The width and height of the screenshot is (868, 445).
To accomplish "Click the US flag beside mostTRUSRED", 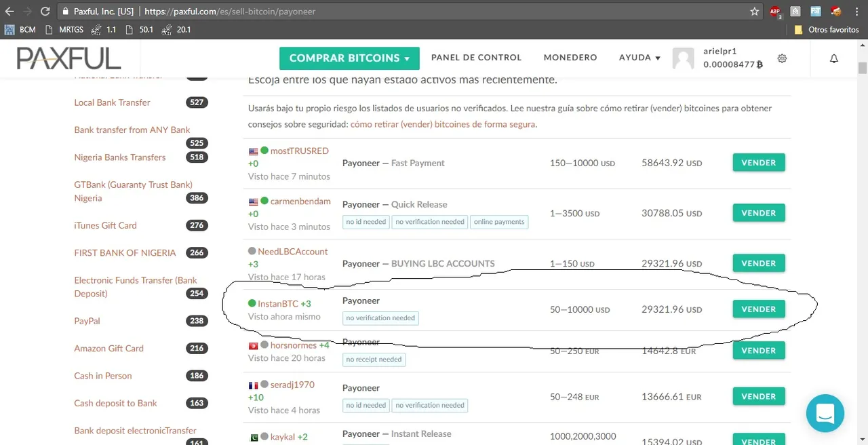I will 254,151.
